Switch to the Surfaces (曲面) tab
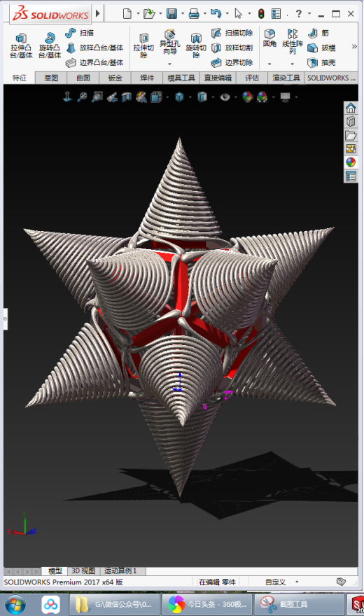 point(83,78)
